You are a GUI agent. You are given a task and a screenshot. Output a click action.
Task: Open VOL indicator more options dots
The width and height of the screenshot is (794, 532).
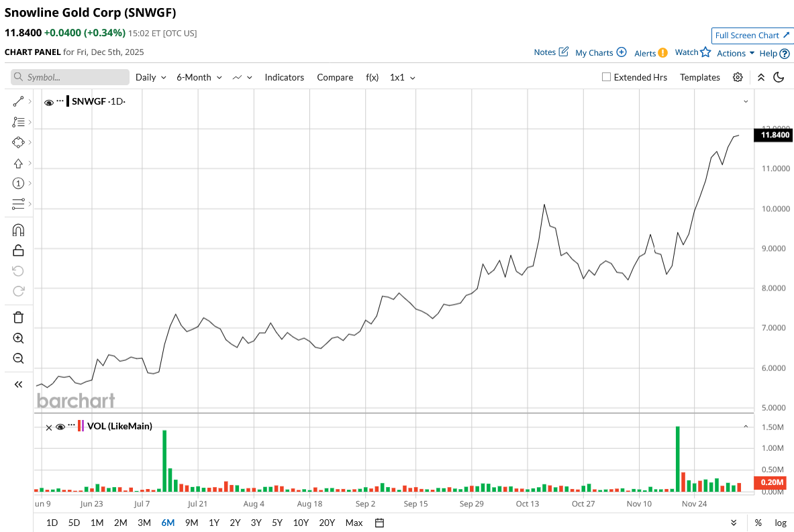click(x=71, y=426)
